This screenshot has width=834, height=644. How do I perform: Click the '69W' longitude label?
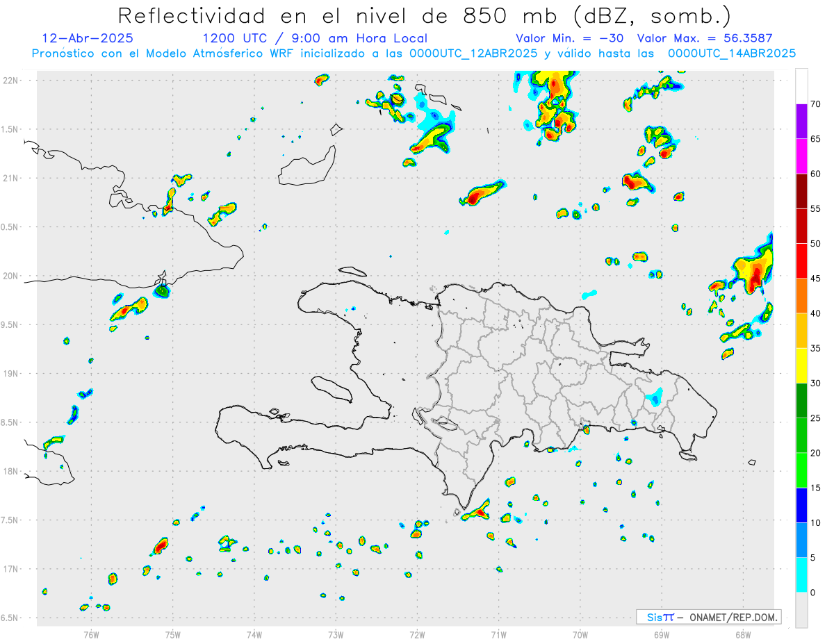coord(662,636)
